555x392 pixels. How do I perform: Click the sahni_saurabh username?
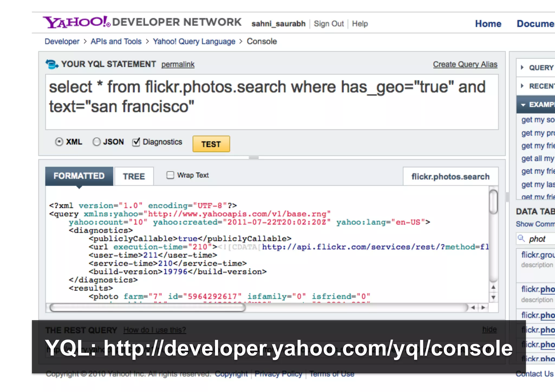point(278,24)
